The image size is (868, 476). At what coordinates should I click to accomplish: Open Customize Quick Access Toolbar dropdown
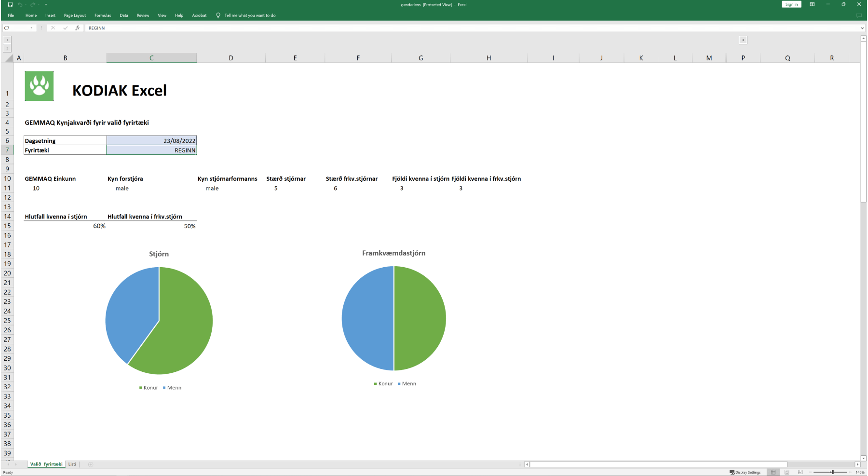pyautogui.click(x=46, y=4)
